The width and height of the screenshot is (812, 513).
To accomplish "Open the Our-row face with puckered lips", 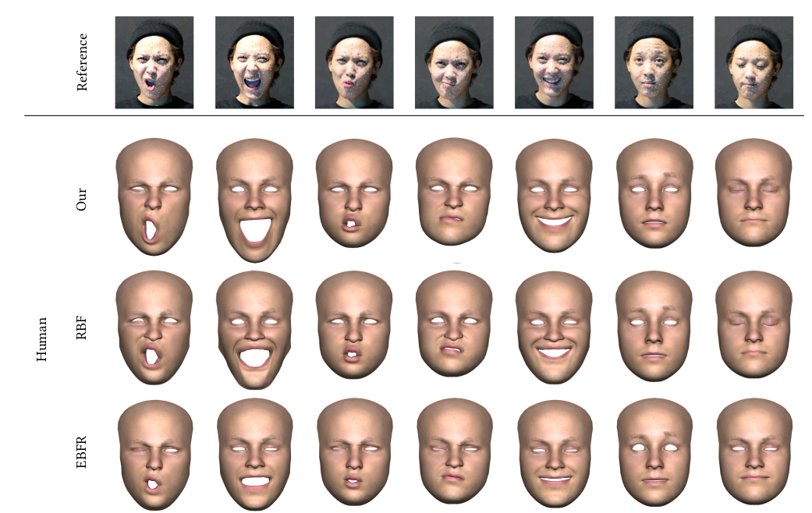I will 354,193.
